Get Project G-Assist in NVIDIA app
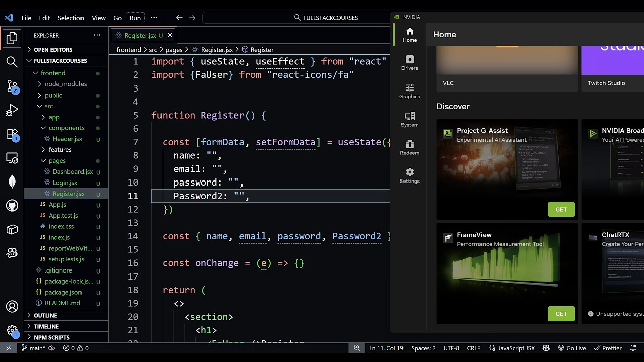 click(x=561, y=209)
